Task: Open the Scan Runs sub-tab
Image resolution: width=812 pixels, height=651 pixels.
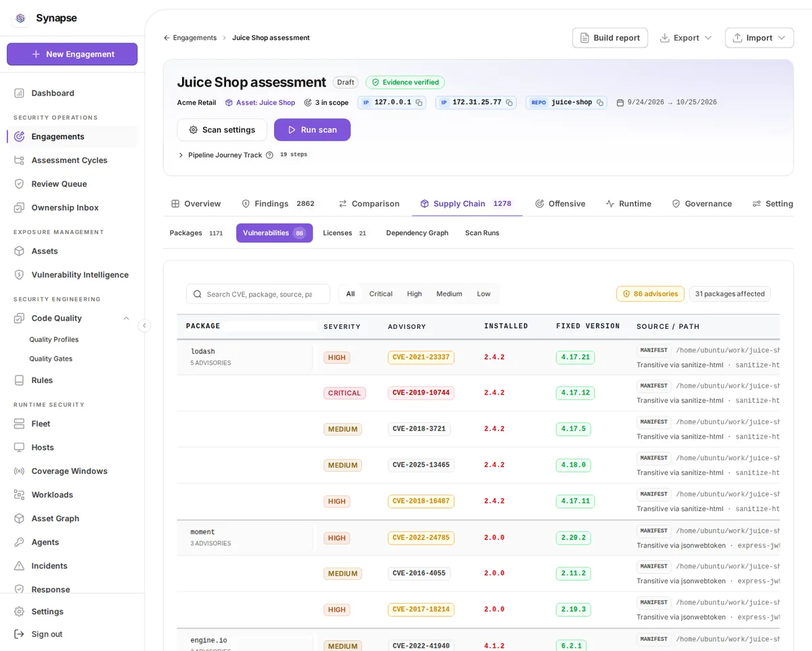Action: pos(482,233)
